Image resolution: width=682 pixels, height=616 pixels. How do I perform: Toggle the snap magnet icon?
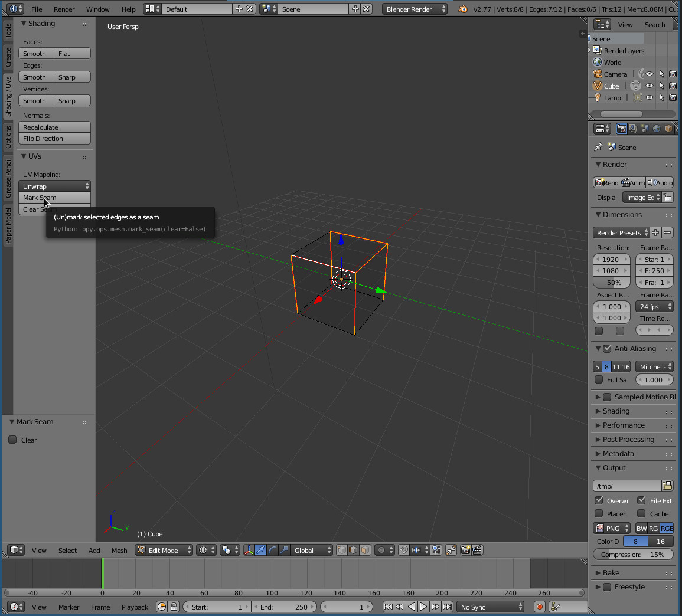(404, 550)
